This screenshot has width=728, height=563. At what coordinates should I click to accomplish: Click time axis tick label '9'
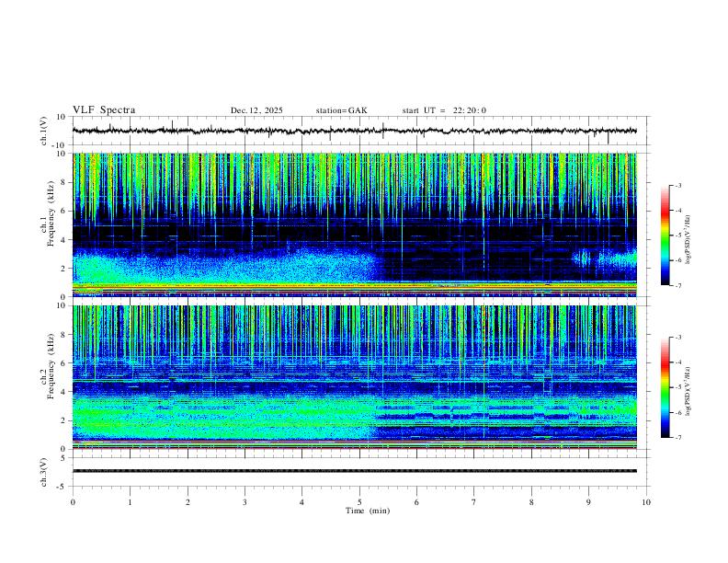click(x=588, y=502)
